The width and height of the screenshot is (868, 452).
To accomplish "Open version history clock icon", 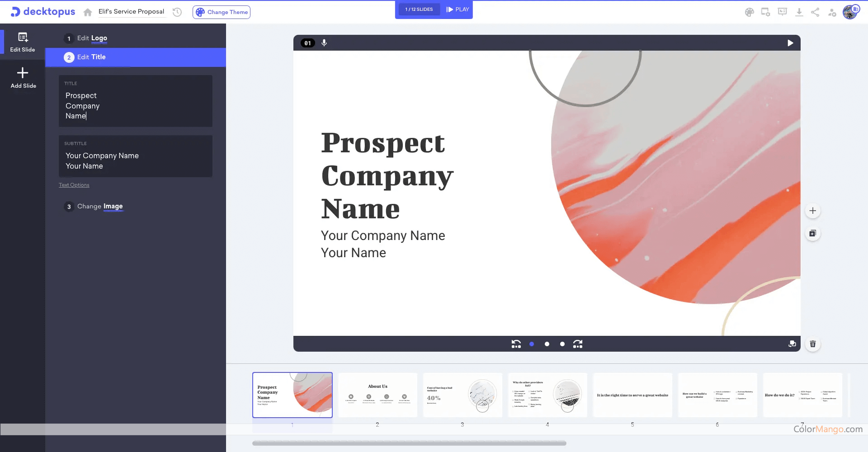I will click(x=177, y=12).
